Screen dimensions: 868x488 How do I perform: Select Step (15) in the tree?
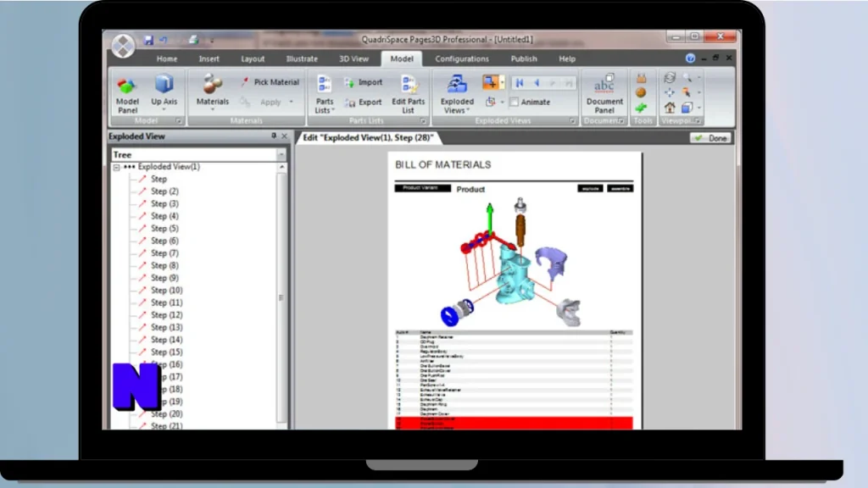pyautogui.click(x=167, y=352)
